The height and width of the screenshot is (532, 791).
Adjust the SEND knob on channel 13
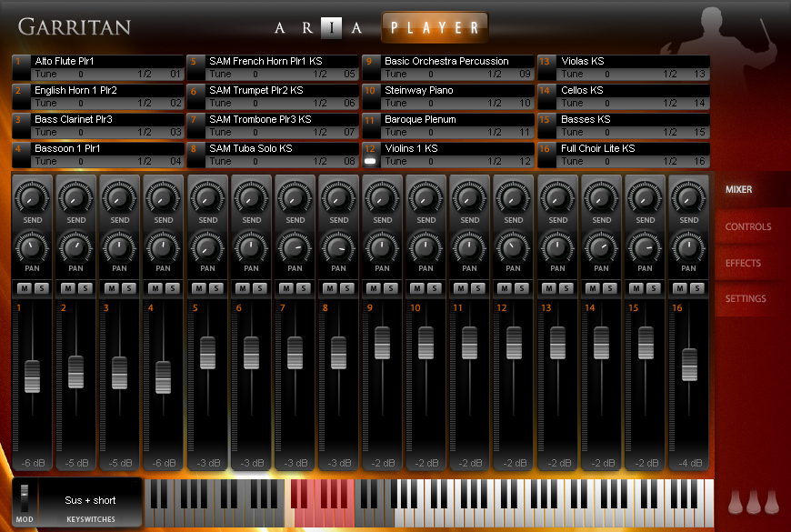pyautogui.click(x=557, y=197)
